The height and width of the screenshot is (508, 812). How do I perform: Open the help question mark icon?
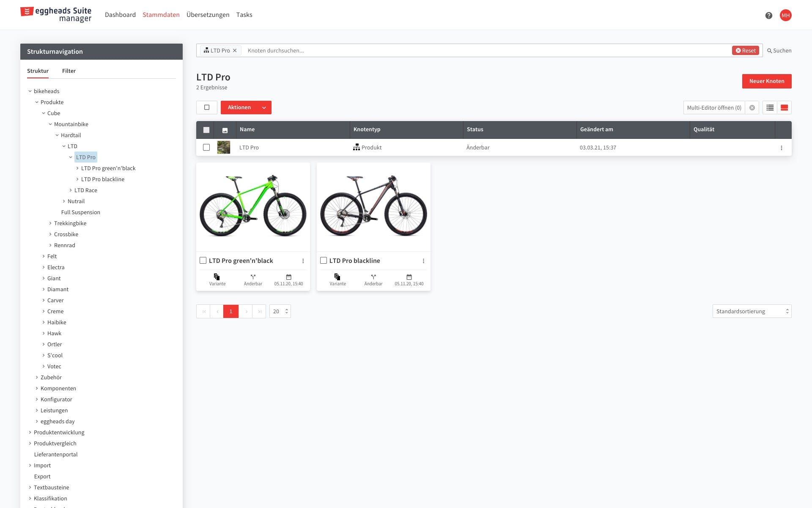[768, 15]
